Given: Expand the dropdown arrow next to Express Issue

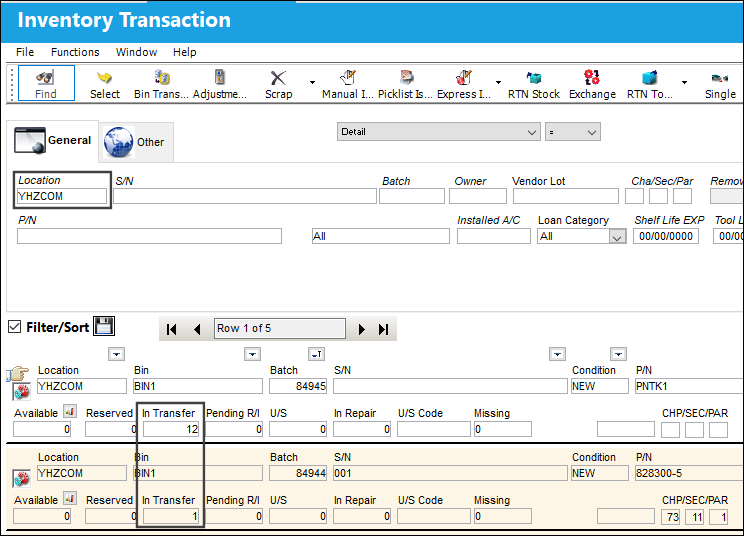Looking at the screenshot, I should (498, 83).
